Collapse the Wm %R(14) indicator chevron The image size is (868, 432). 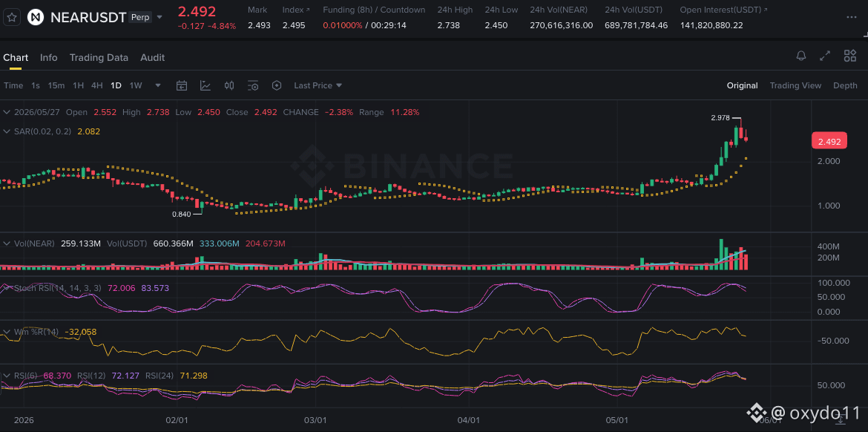point(7,332)
